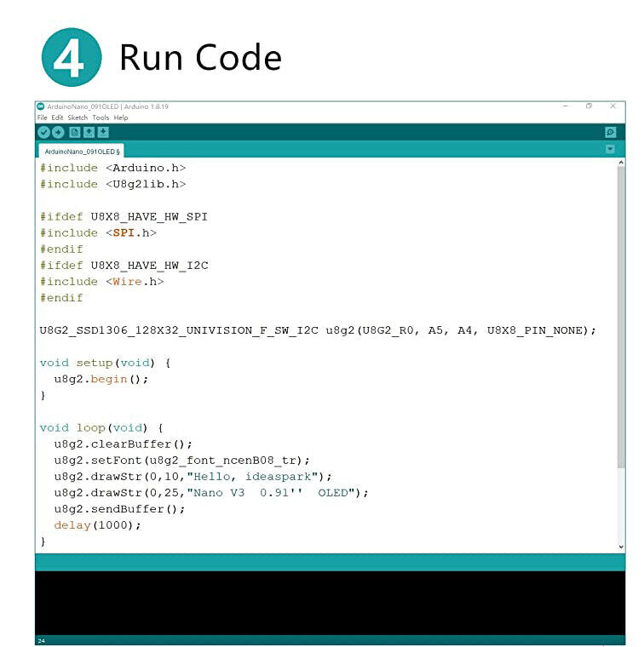
Task: Open the Tools menu
Action: [101, 117]
